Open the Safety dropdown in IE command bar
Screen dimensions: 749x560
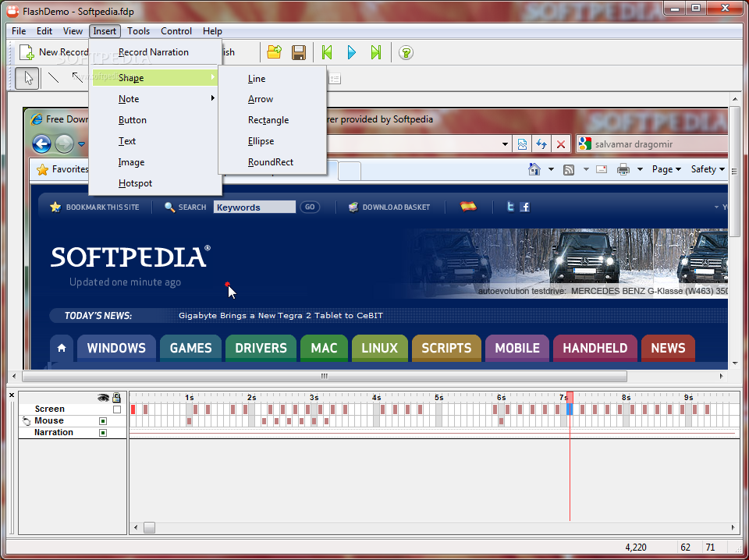coord(708,169)
